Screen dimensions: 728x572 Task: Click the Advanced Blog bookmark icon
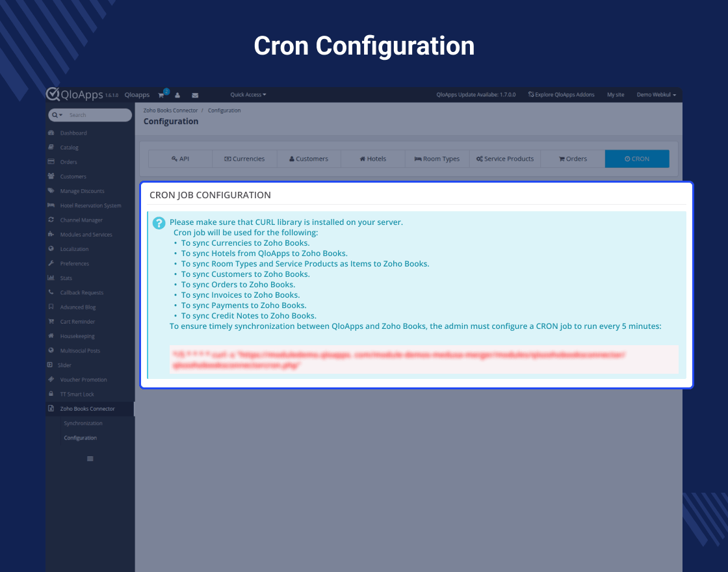(51, 306)
